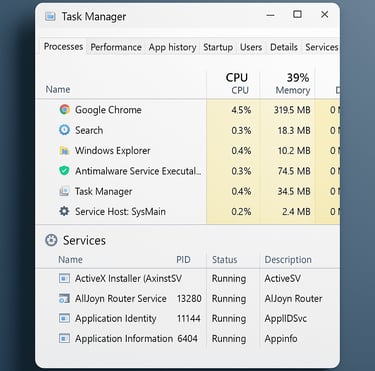Sort processes by CPU column header
This screenshot has height=371, width=375.
tap(237, 83)
